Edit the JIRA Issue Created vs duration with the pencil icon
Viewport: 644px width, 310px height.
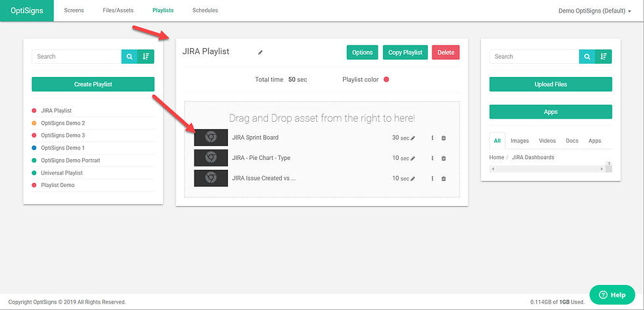[413, 179]
